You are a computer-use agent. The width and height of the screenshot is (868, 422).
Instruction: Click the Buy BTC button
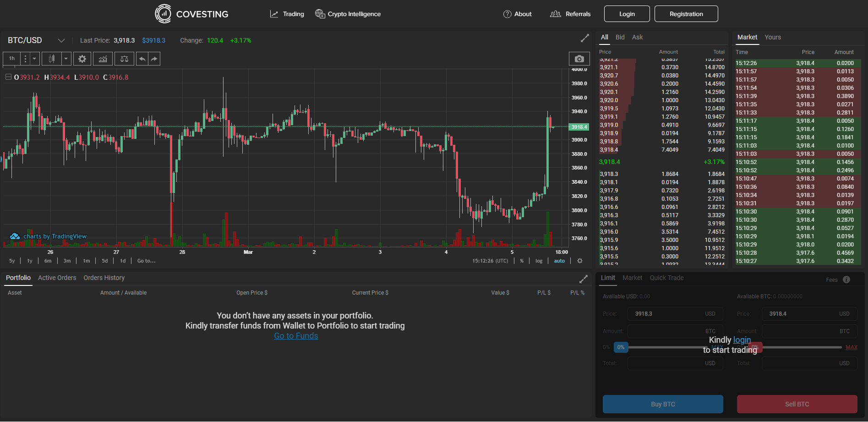663,404
